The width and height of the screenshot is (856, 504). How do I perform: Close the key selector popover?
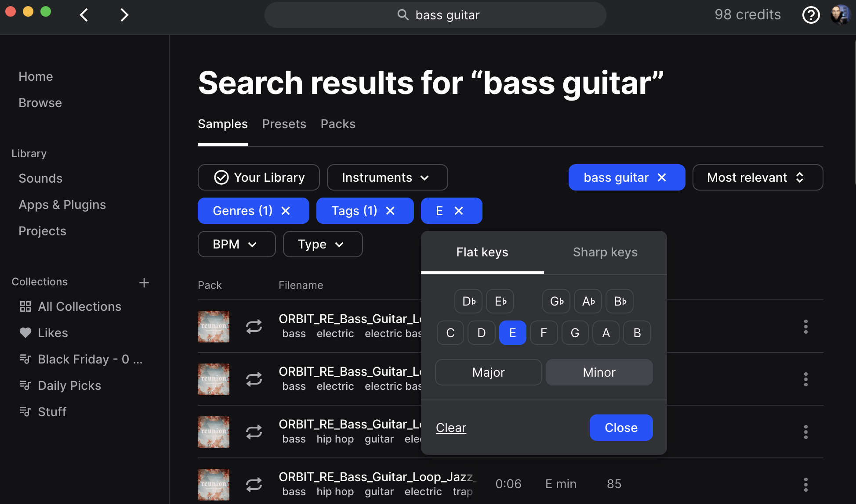tap(621, 428)
